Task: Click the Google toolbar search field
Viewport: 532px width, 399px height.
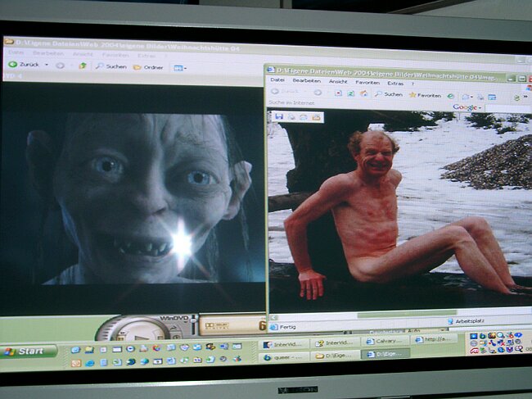Action: 508,108
